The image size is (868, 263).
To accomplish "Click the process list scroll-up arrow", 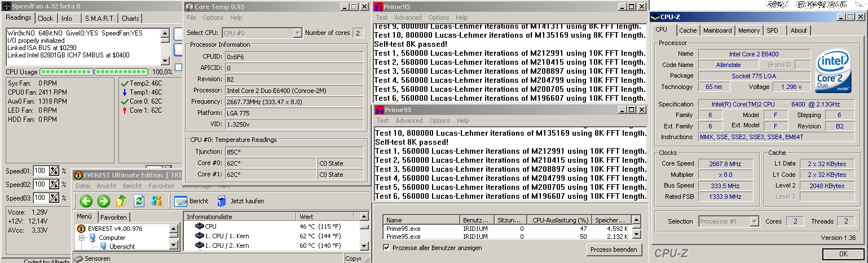I will pyautogui.click(x=637, y=220).
